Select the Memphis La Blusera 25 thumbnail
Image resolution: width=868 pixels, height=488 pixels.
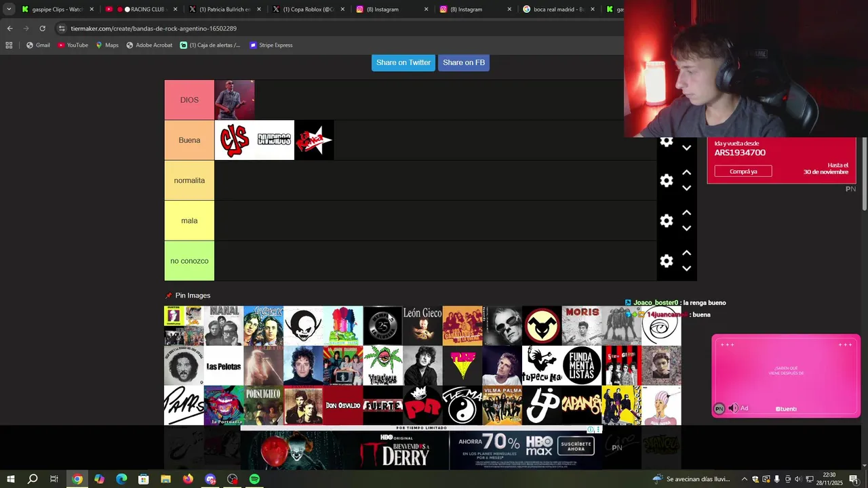click(382, 325)
